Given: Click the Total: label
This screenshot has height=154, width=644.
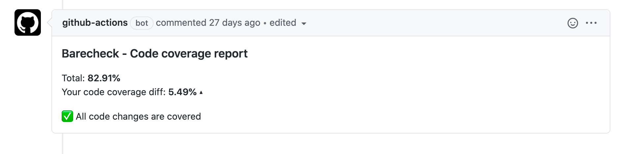Looking at the screenshot, I should pyautogui.click(x=73, y=78).
